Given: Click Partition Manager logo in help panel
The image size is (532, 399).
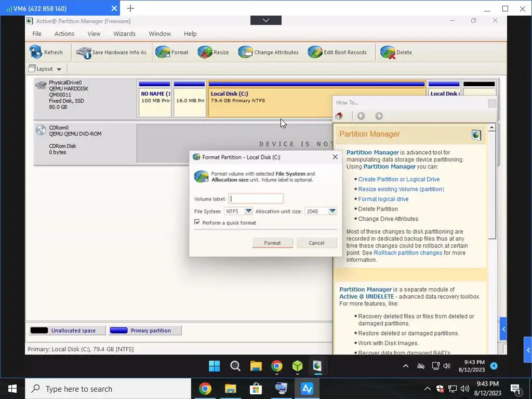Looking at the screenshot, I should tap(476, 135).
